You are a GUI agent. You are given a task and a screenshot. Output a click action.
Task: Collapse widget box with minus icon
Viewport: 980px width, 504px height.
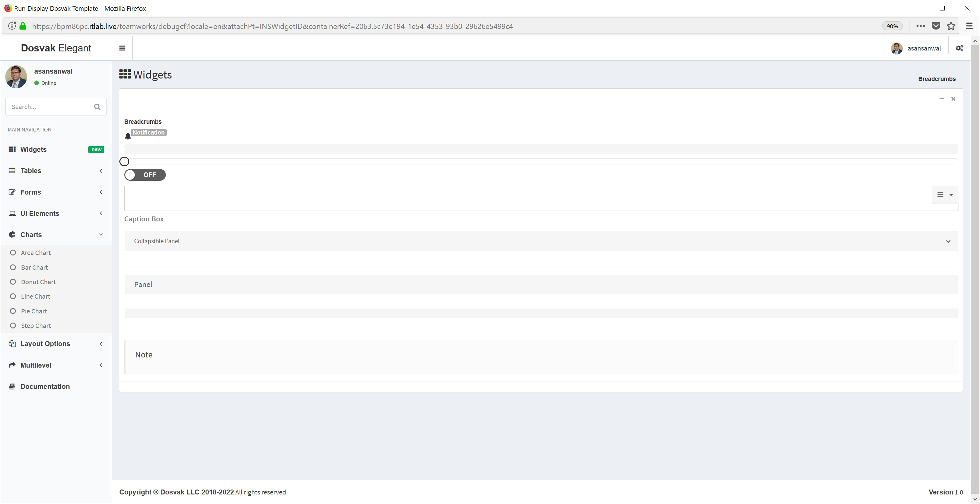[942, 99]
